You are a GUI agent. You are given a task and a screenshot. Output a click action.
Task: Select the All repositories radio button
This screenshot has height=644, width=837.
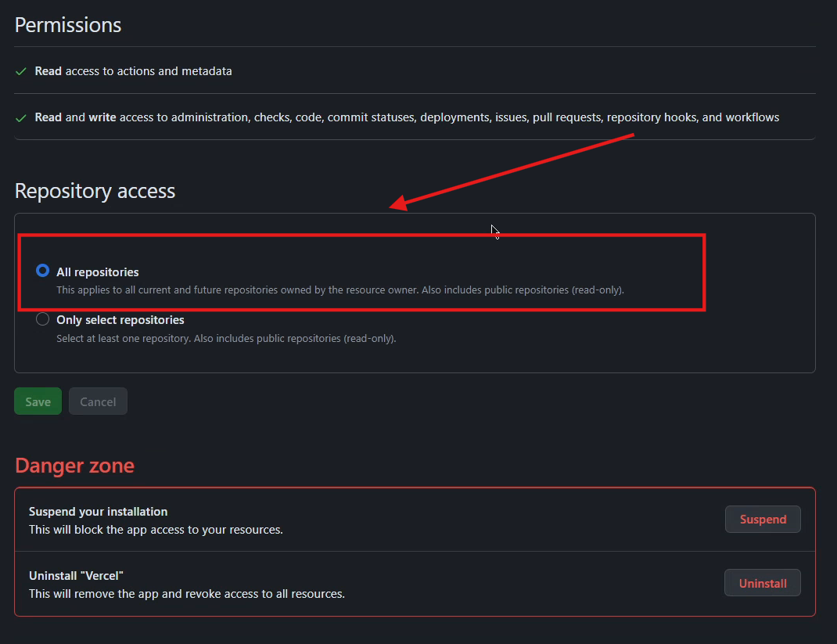(43, 271)
